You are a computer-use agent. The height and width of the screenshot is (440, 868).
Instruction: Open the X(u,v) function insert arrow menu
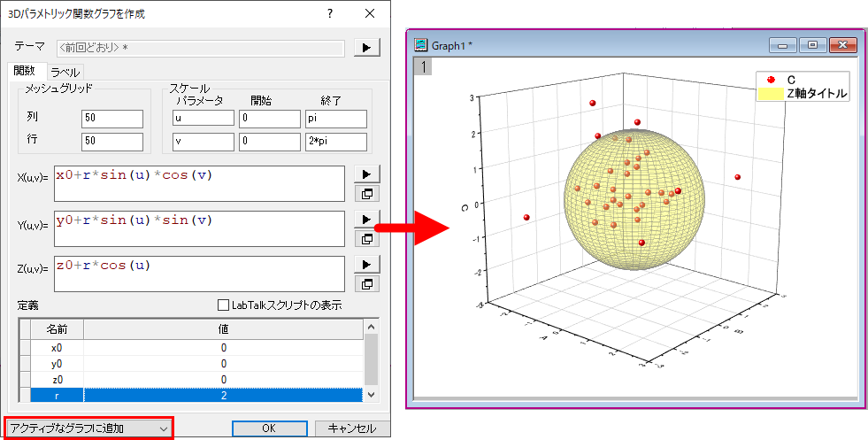click(x=367, y=174)
